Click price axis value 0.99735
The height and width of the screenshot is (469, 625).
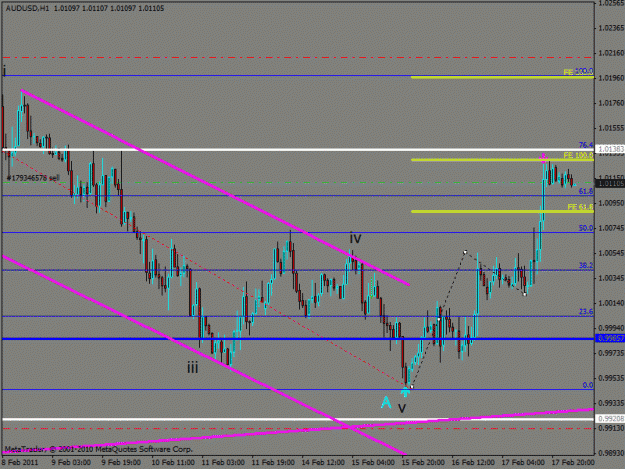(x=611, y=353)
